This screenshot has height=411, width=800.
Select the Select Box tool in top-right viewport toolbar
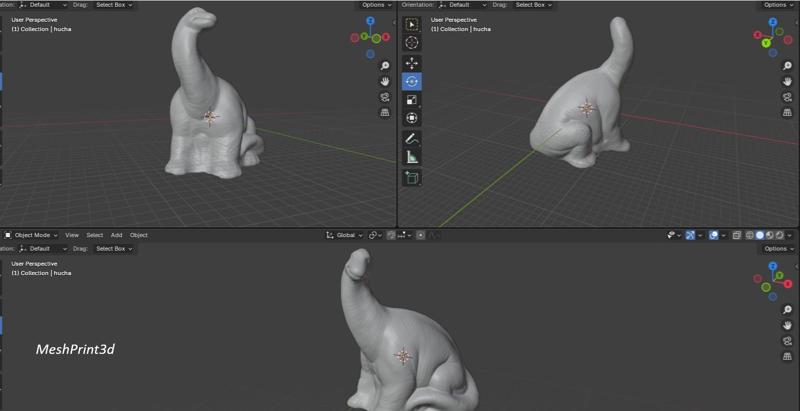(x=412, y=24)
